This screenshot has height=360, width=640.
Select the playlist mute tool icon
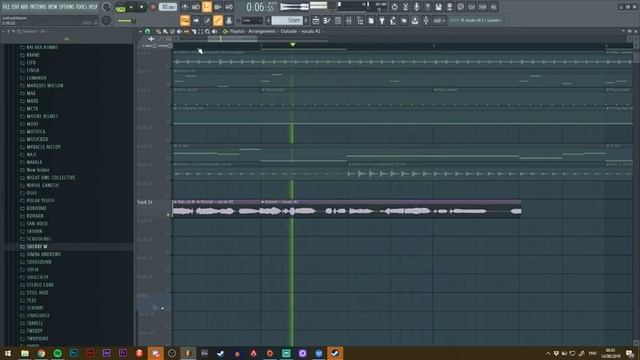pos(179,31)
